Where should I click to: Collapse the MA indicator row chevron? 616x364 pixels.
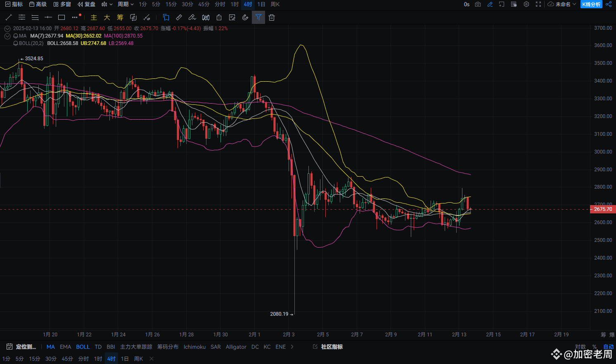point(7,36)
